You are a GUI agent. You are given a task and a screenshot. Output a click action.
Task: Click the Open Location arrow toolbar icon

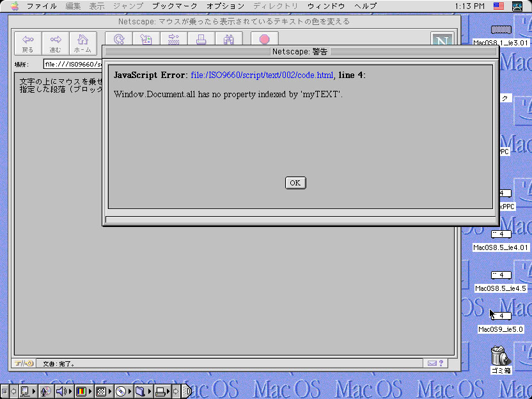[x=174, y=39]
